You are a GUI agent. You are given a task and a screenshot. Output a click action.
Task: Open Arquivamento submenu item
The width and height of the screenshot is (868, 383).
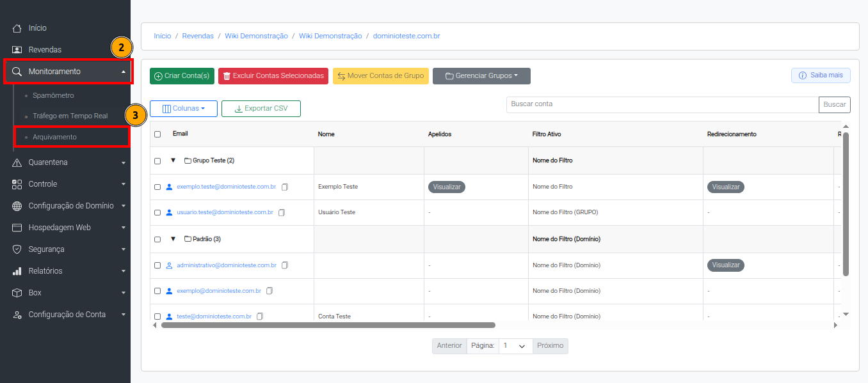[x=54, y=137]
